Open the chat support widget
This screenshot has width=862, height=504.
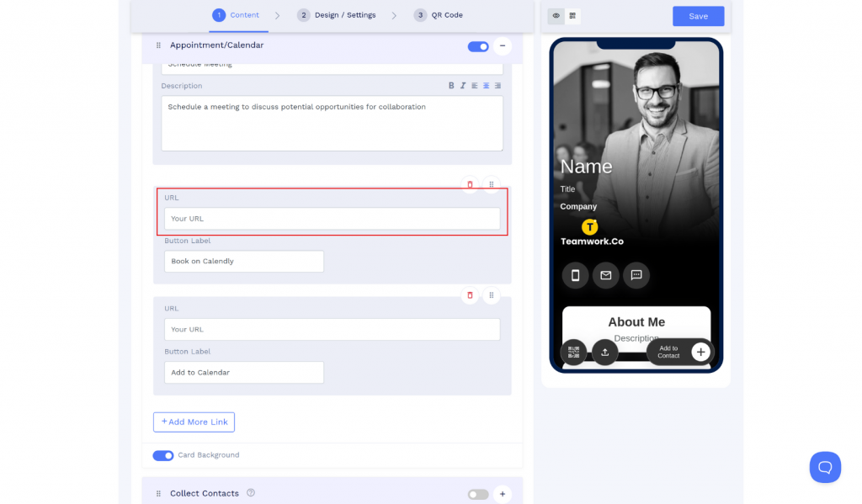(825, 467)
